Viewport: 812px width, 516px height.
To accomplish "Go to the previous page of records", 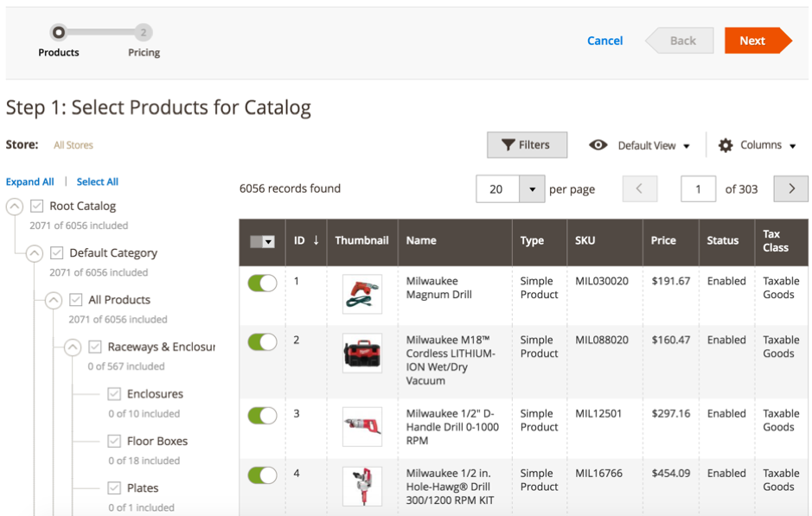I will pos(640,189).
